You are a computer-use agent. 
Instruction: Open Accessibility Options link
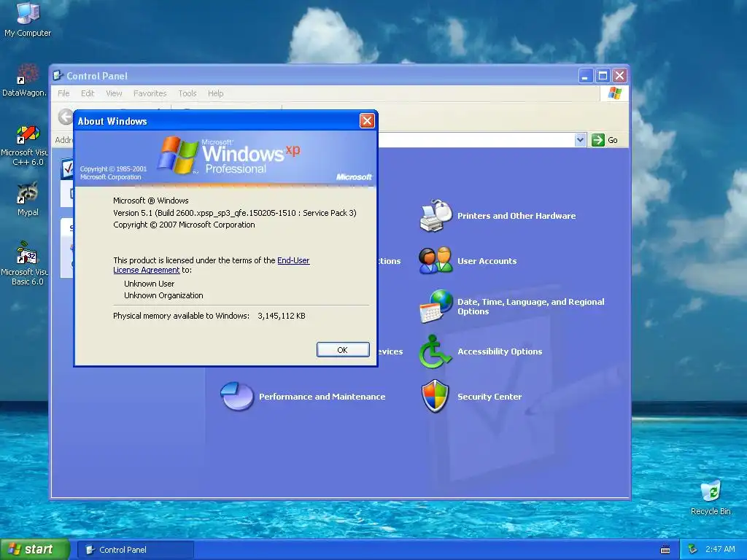coord(500,351)
